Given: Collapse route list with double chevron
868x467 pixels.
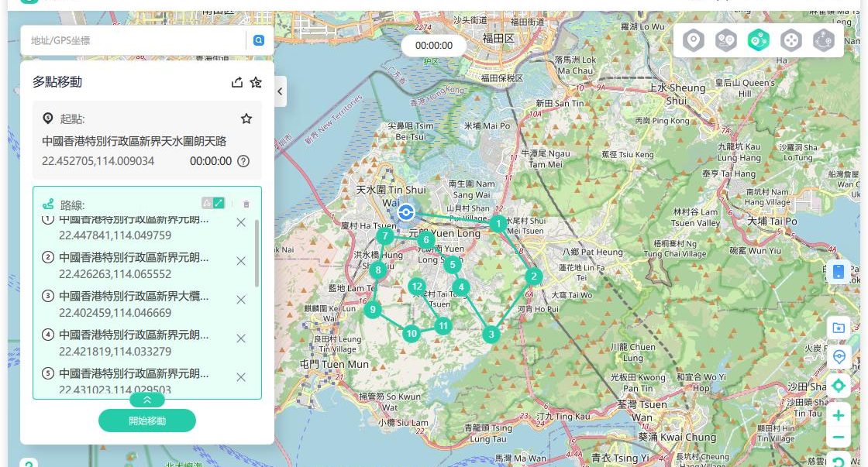Looking at the screenshot, I should [147, 400].
